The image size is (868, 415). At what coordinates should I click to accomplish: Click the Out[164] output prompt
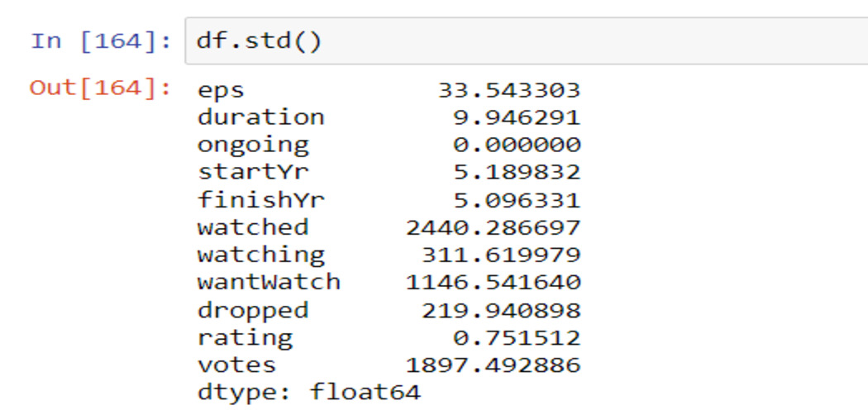pos(100,88)
